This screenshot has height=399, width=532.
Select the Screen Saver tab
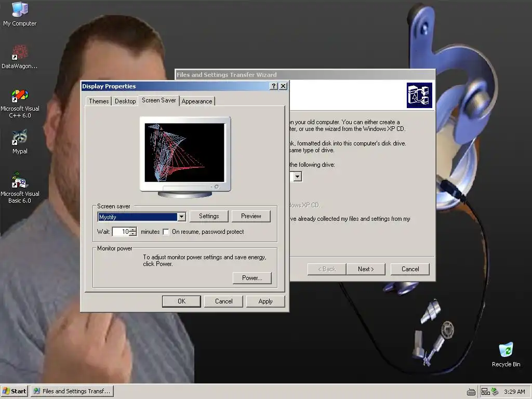(159, 100)
